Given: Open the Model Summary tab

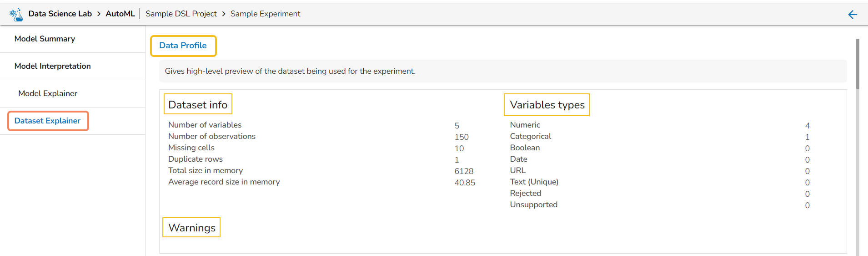Looking at the screenshot, I should [x=45, y=39].
